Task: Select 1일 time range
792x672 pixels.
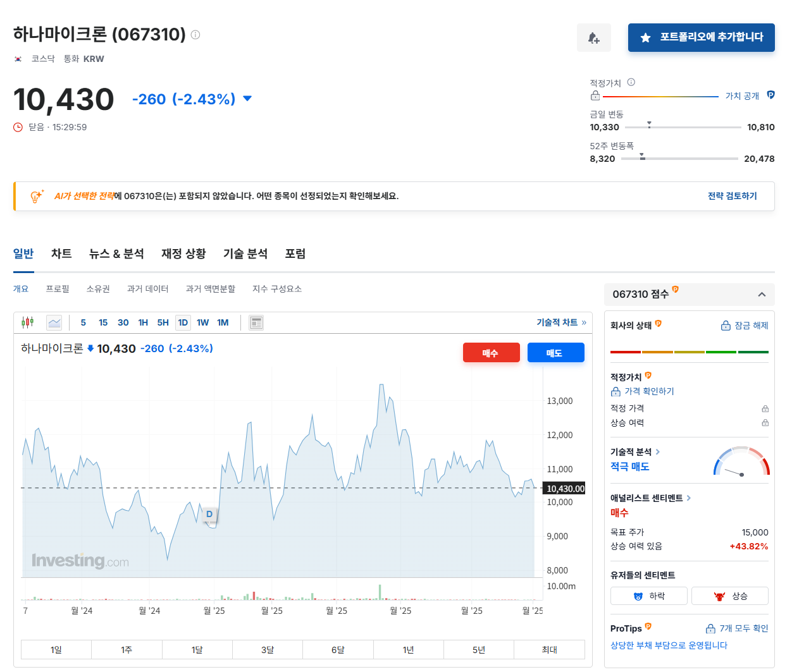Action: [56, 650]
